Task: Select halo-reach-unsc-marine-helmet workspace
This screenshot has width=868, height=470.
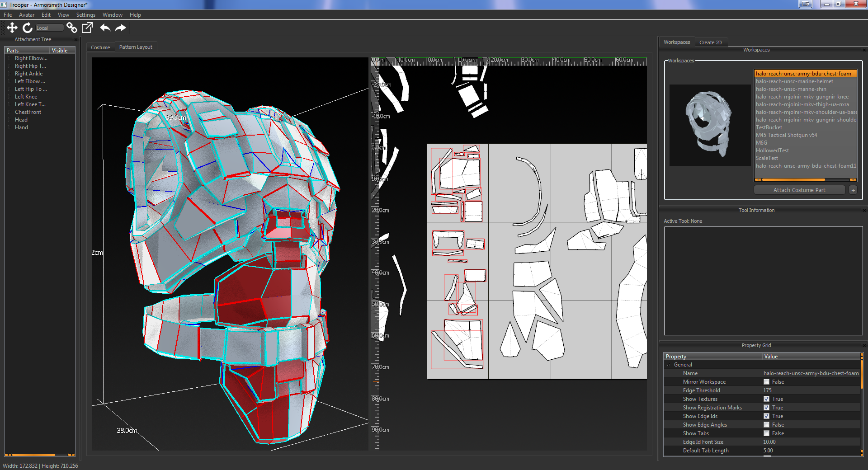Action: pos(794,81)
